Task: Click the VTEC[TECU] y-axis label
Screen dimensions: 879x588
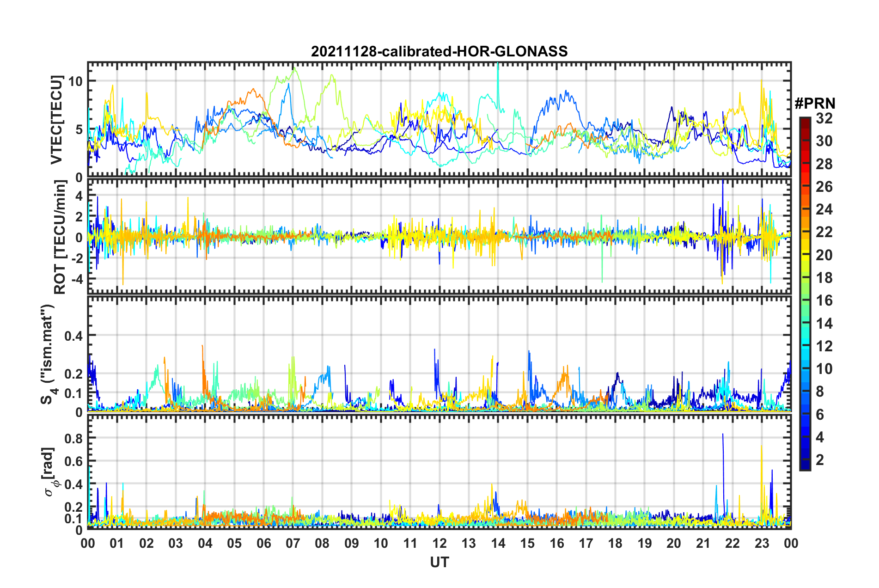Action: click(56, 120)
